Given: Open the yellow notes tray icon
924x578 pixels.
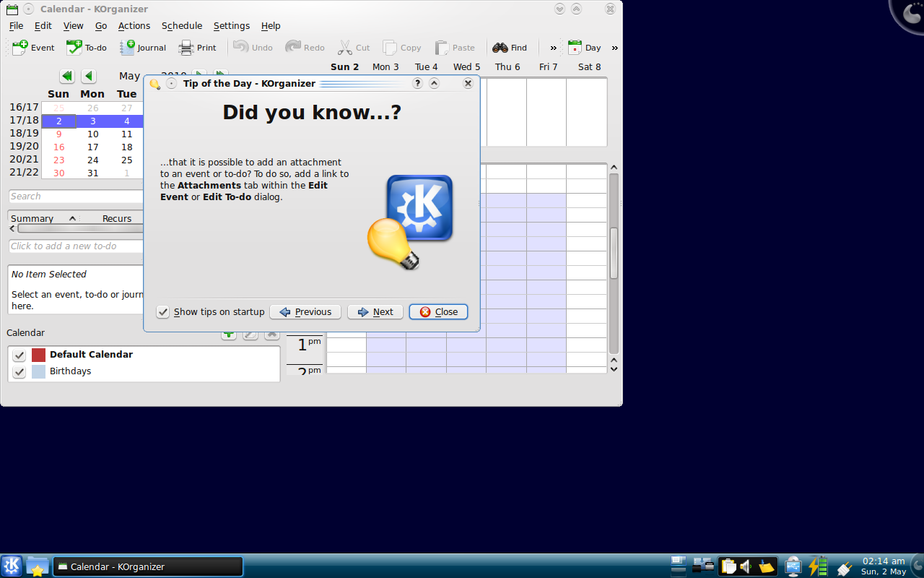Looking at the screenshot, I should tap(767, 566).
